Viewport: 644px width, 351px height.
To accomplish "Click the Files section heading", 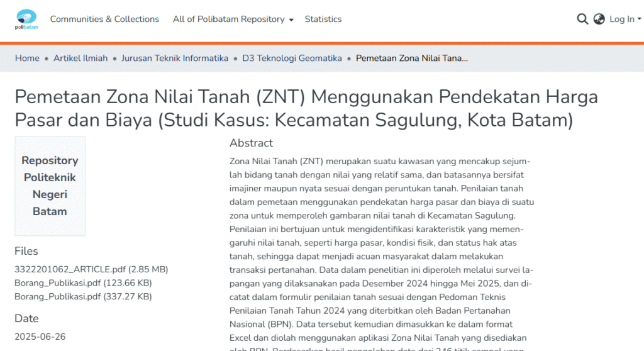I will point(26,251).
